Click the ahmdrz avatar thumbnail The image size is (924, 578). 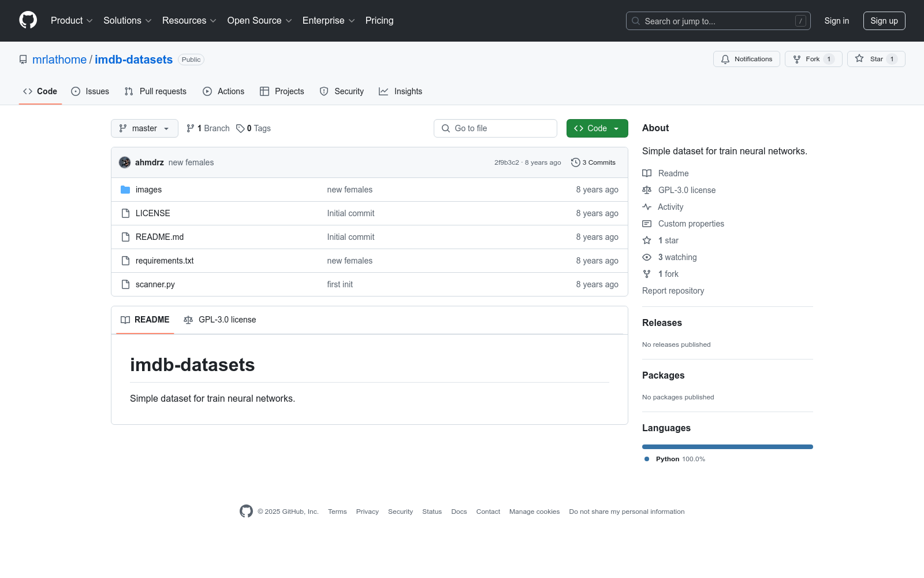tap(125, 162)
